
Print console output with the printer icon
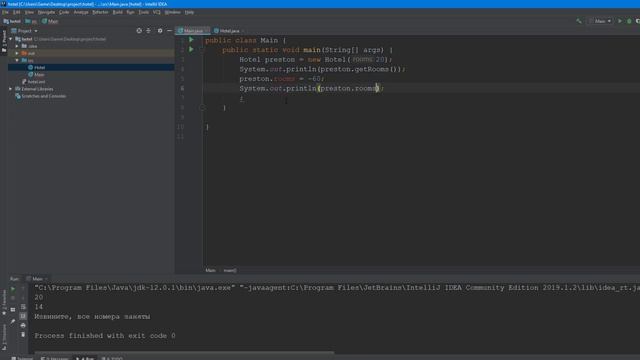[x=23, y=325]
